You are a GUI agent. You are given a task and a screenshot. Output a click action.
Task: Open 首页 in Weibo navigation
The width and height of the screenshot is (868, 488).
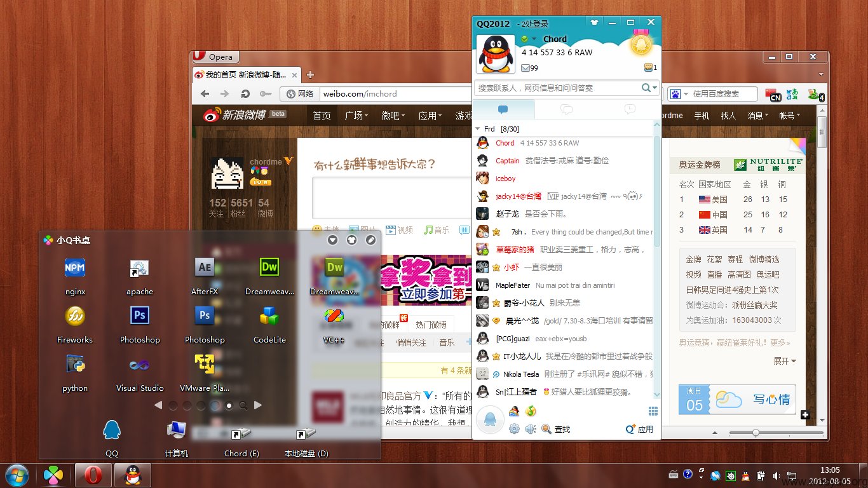coord(322,116)
